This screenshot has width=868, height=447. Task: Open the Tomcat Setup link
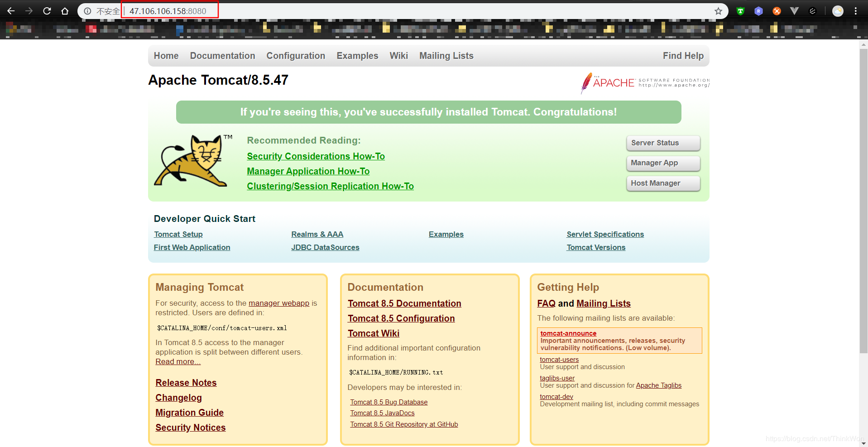click(178, 234)
